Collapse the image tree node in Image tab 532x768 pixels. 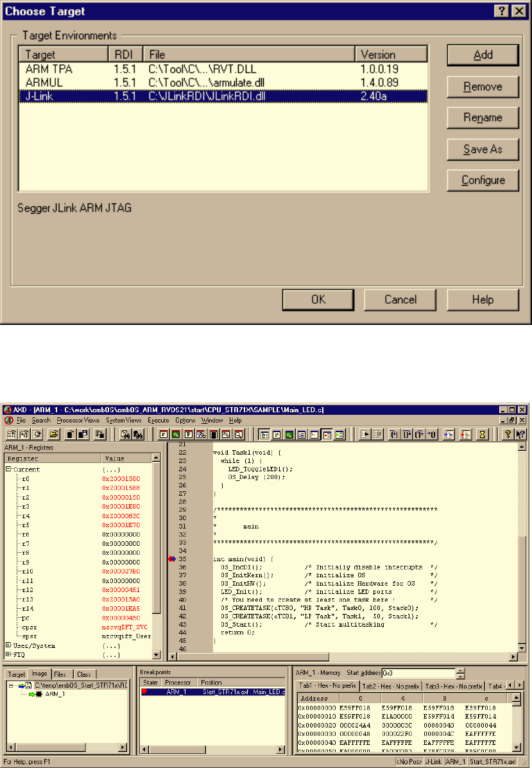(x=12, y=685)
